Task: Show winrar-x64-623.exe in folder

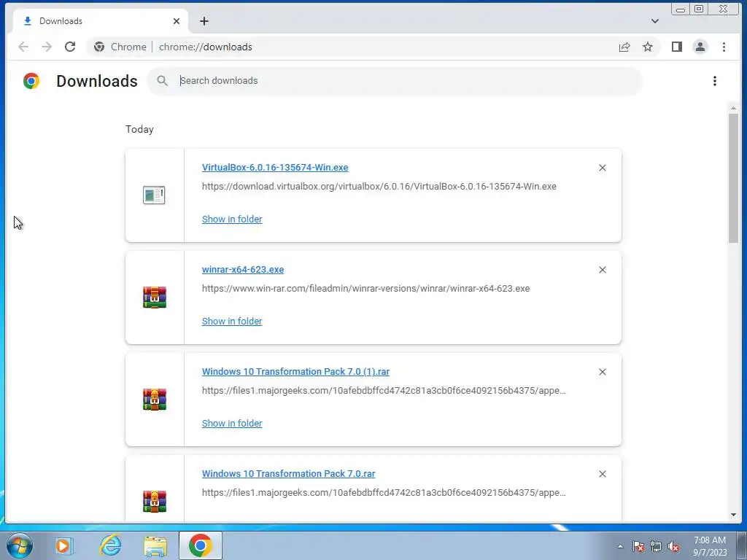Action: click(232, 322)
